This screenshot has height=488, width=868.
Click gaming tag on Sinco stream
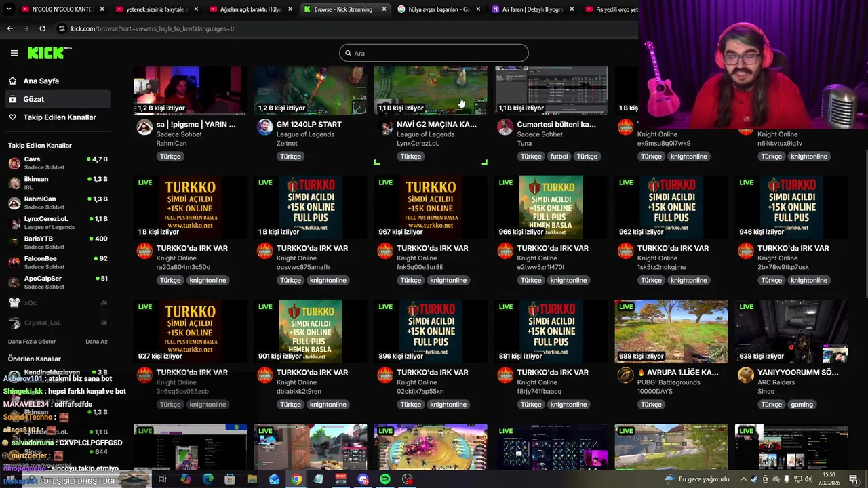coord(802,405)
